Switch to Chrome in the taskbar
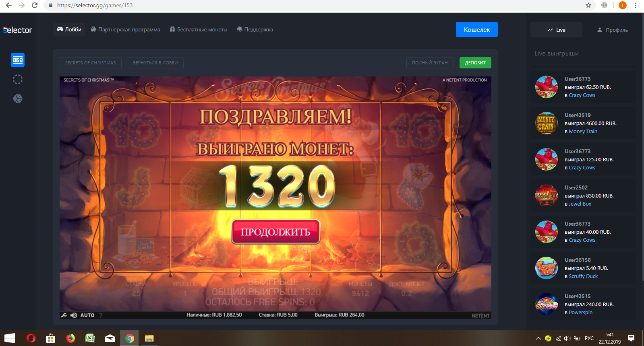The width and height of the screenshot is (644, 346). tap(129, 338)
